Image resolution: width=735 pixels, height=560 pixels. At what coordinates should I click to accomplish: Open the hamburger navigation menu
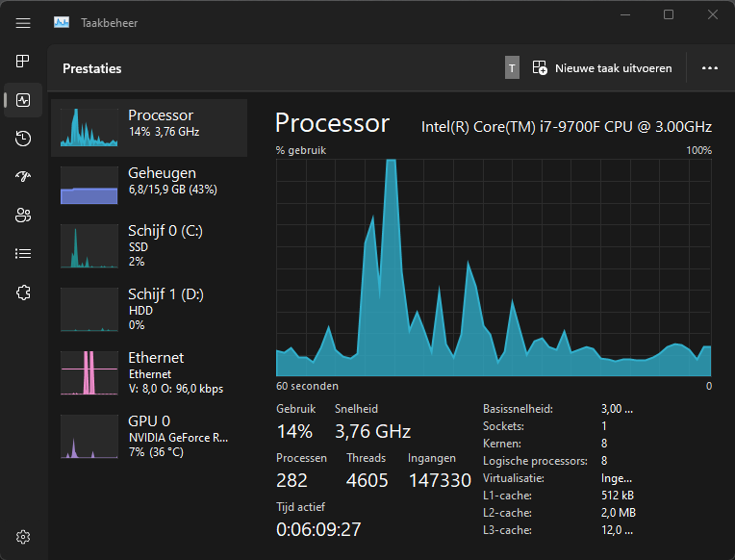(23, 22)
